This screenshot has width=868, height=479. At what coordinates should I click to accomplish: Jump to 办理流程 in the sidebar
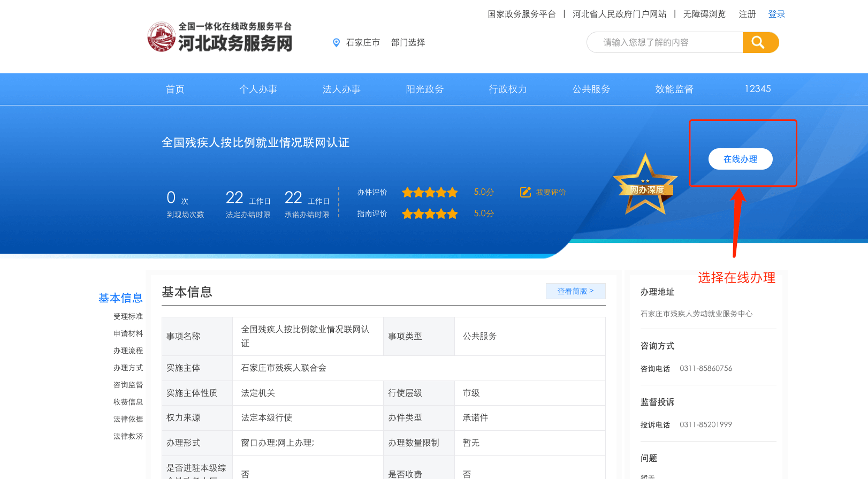click(x=128, y=351)
